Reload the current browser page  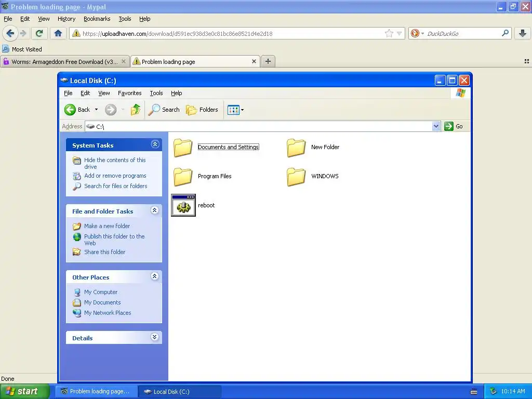click(39, 33)
